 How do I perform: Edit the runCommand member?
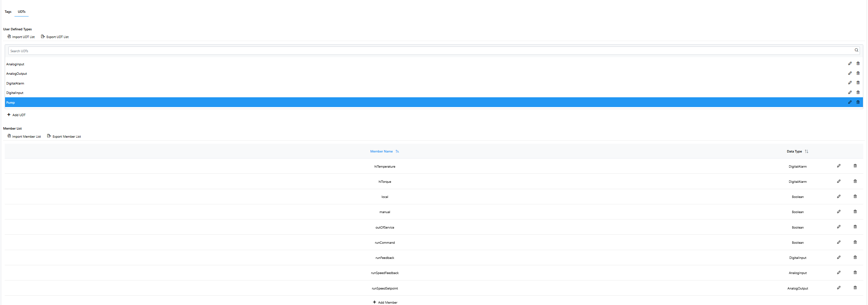(x=839, y=242)
